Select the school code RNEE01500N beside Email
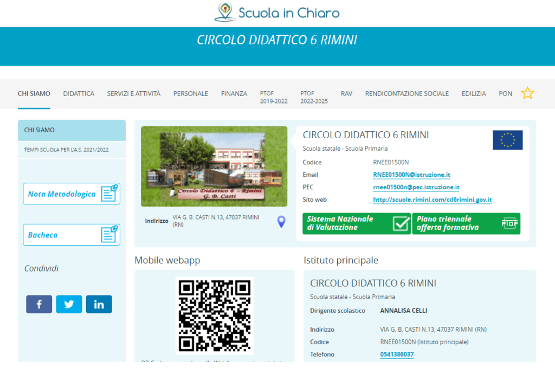This screenshot has width=555, height=392. (x=391, y=162)
